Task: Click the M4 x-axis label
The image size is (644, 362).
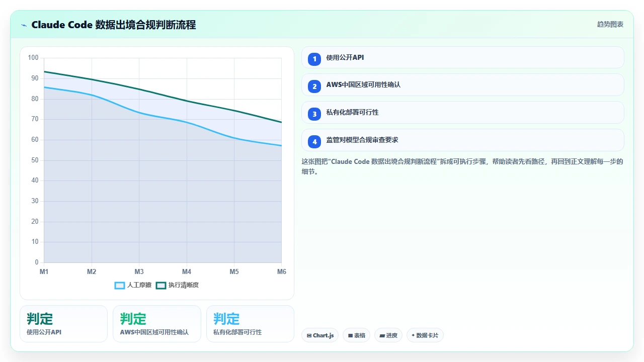Action: point(187,271)
